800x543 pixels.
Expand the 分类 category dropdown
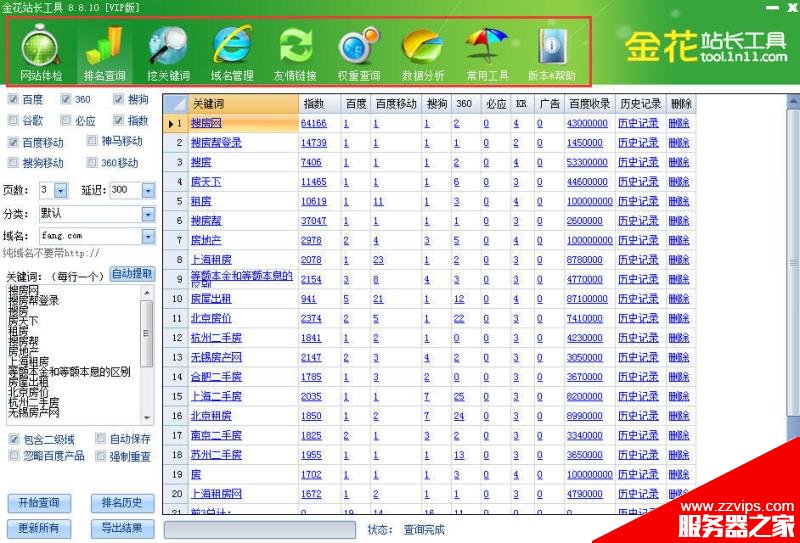tap(148, 214)
